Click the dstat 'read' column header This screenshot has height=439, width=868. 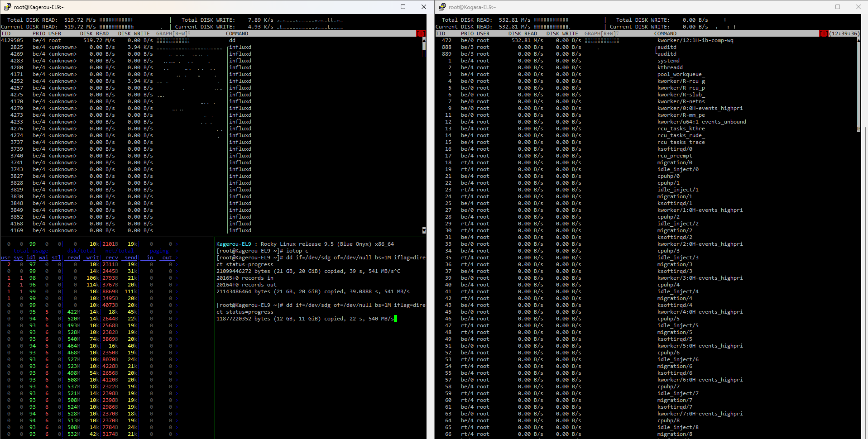(x=73, y=258)
